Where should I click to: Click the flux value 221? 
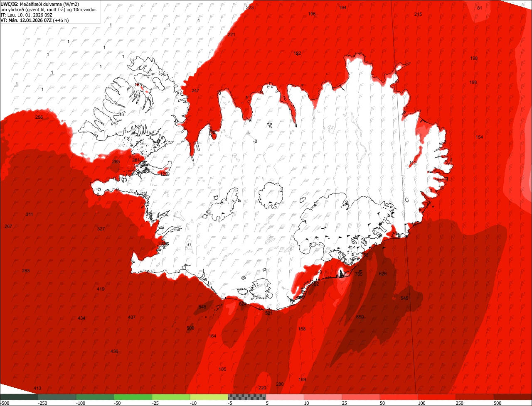(x=232, y=34)
